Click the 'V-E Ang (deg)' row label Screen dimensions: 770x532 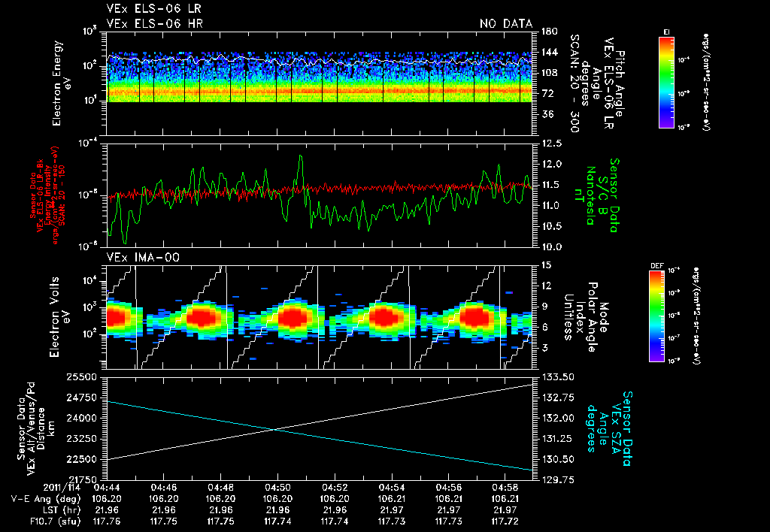point(46,499)
